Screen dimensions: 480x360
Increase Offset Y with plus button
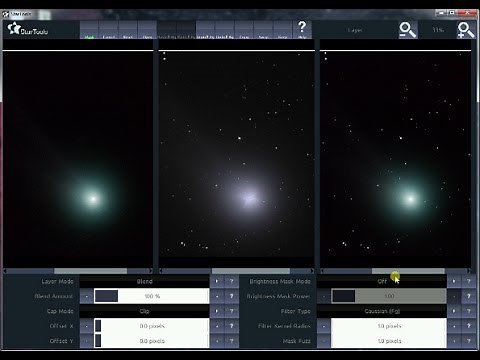pyautogui.click(x=217, y=341)
